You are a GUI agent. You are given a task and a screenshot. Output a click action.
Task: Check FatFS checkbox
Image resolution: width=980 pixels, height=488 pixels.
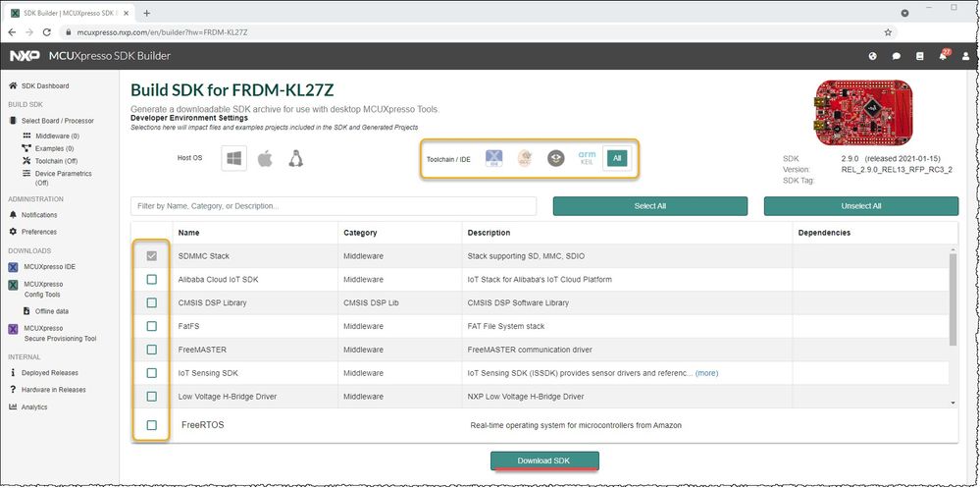click(151, 326)
